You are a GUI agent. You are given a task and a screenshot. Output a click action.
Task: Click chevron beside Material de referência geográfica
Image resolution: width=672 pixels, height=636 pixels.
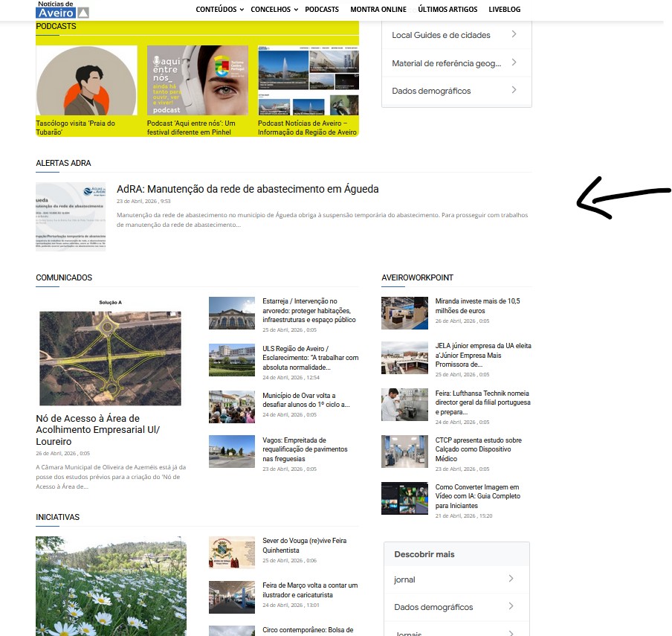coord(514,63)
